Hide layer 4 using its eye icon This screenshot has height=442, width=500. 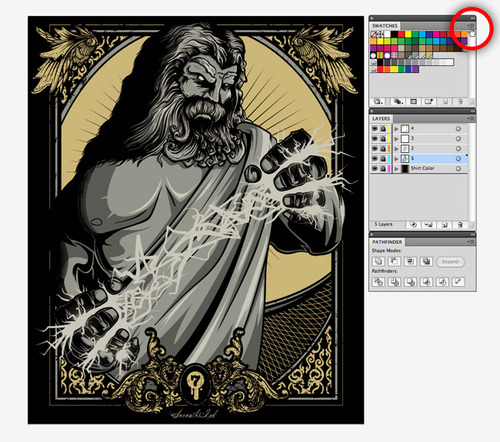[375, 128]
